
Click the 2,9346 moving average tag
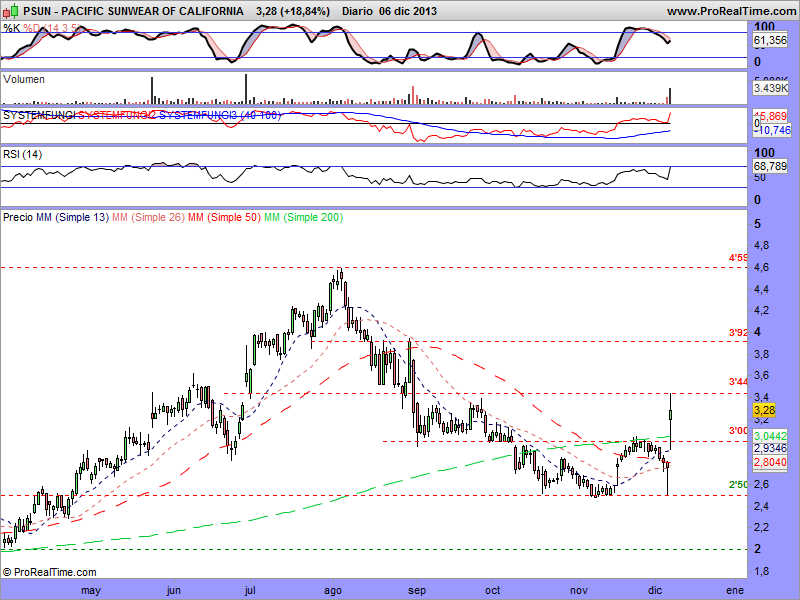[770, 448]
